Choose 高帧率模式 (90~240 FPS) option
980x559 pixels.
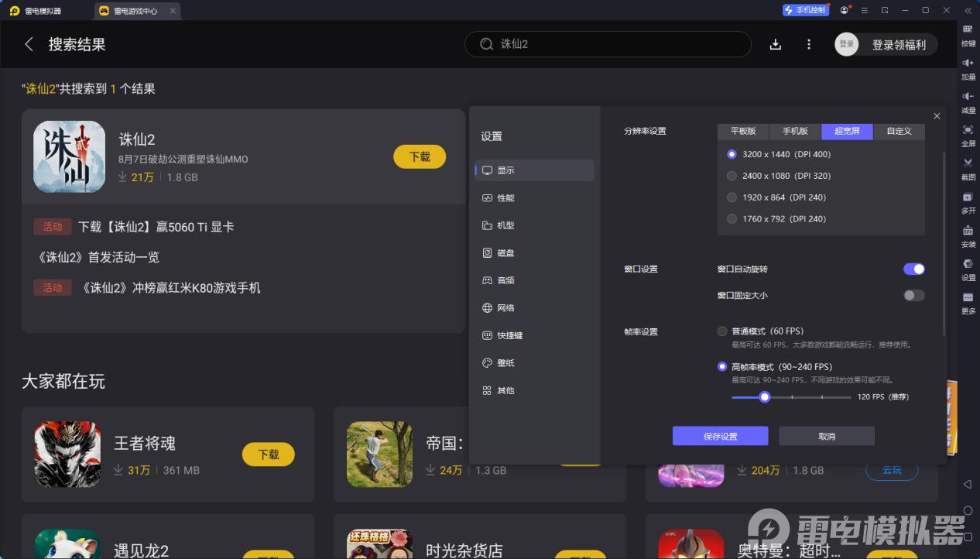click(x=722, y=366)
